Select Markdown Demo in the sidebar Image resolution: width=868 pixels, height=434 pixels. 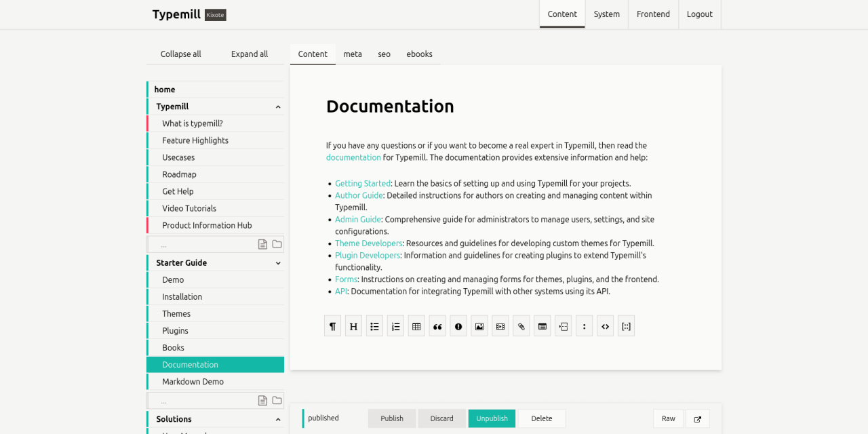[x=193, y=382]
